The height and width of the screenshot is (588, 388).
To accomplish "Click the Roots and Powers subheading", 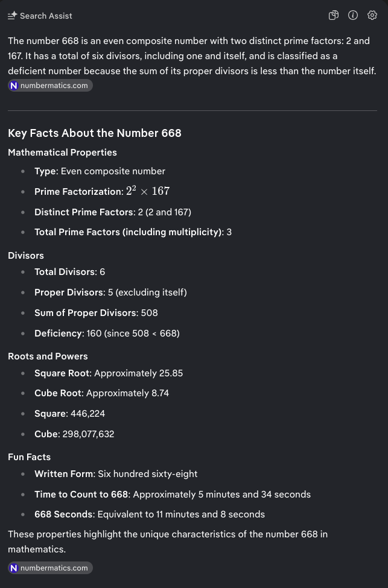I will tap(48, 356).
